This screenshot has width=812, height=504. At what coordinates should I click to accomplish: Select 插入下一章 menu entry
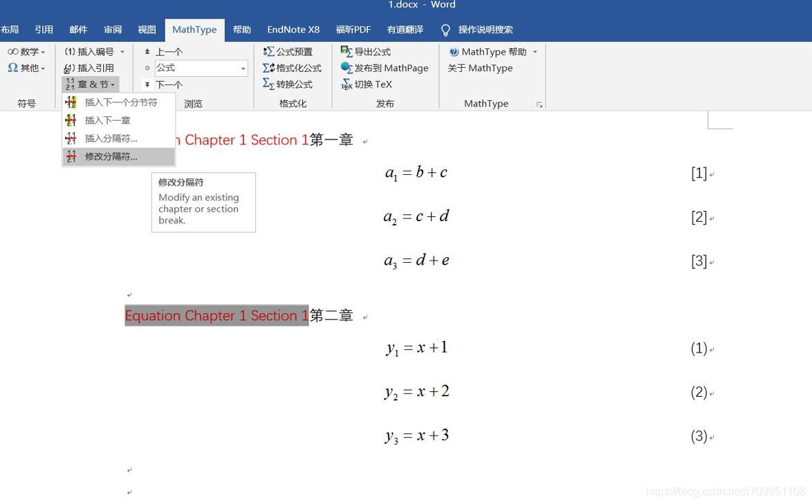point(118,120)
